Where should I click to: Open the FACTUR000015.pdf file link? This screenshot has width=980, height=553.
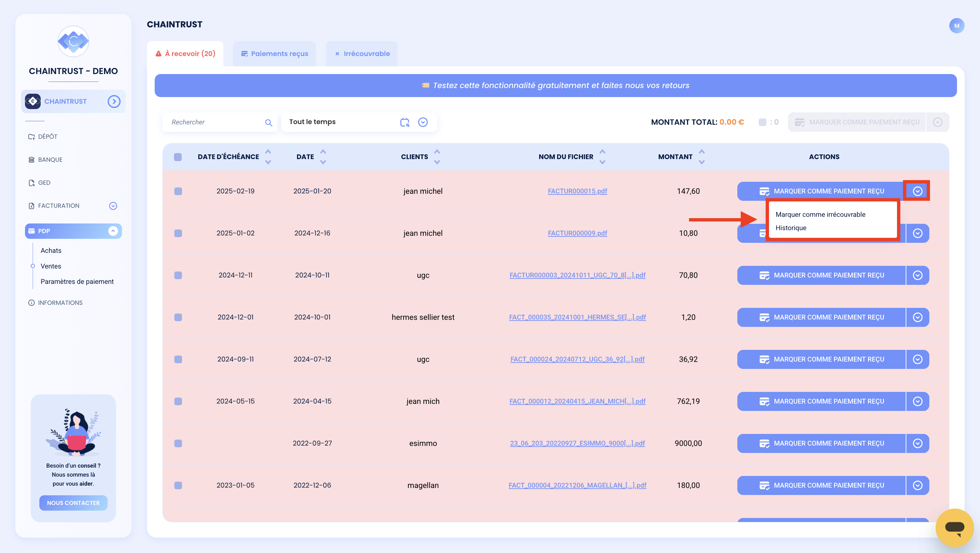point(577,191)
